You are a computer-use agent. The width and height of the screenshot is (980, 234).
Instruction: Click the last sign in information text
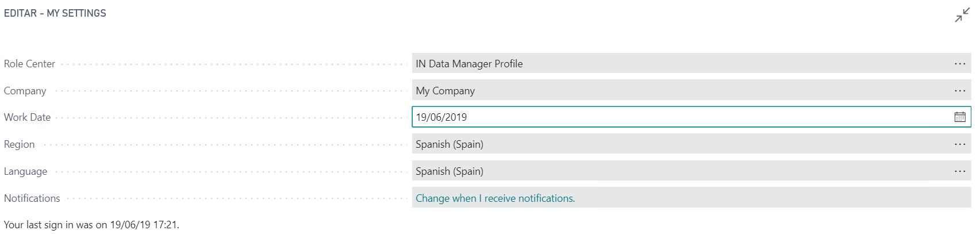coord(92,225)
